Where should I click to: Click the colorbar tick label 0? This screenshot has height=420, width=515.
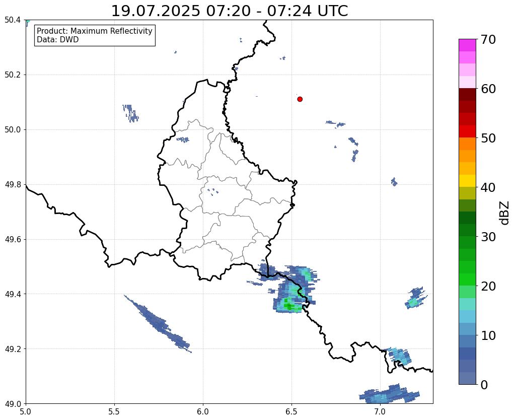484,385
